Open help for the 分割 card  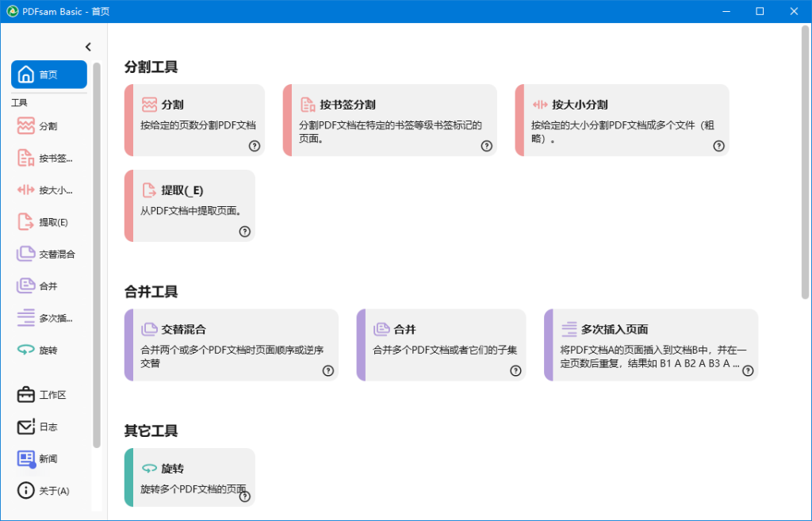(x=255, y=146)
